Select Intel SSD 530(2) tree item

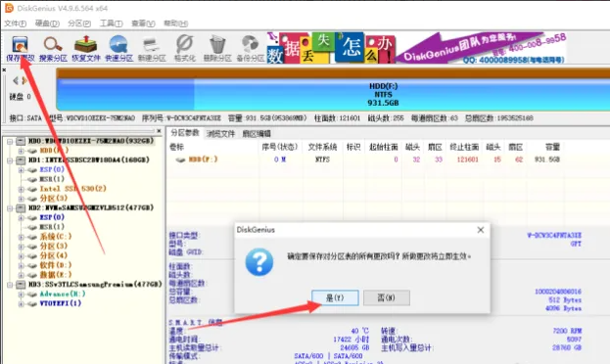(x=72, y=189)
